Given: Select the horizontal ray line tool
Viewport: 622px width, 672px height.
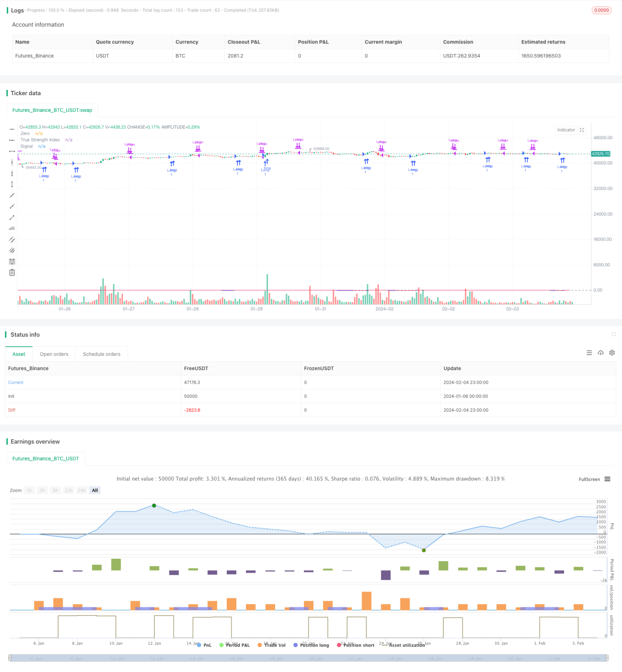Looking at the screenshot, I should (12, 140).
